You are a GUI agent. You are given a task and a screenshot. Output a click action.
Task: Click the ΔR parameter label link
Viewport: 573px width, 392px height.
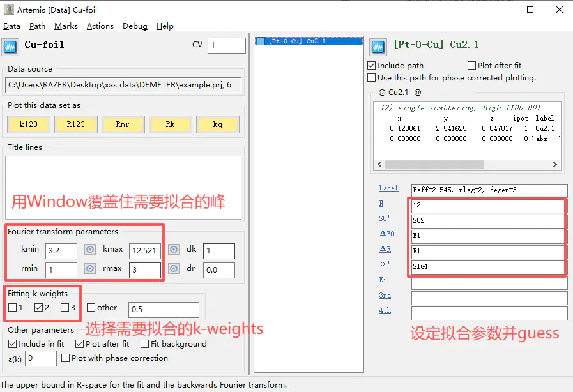click(x=385, y=249)
